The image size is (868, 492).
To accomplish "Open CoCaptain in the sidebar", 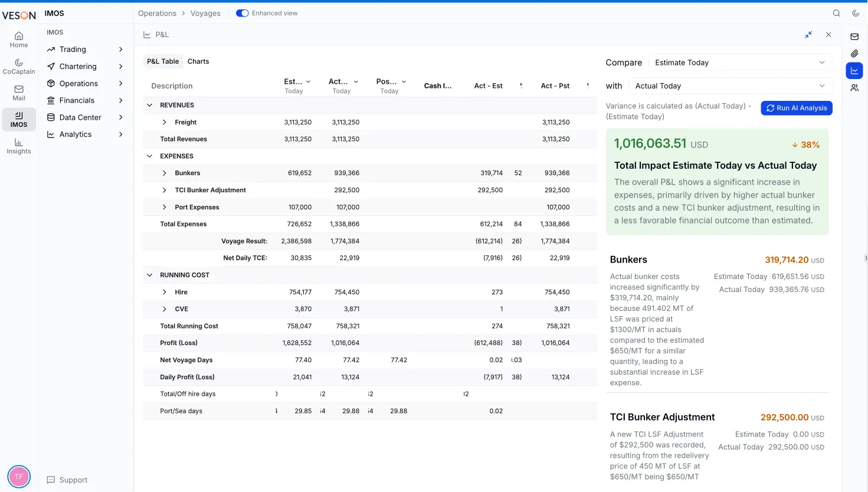I will point(19,66).
